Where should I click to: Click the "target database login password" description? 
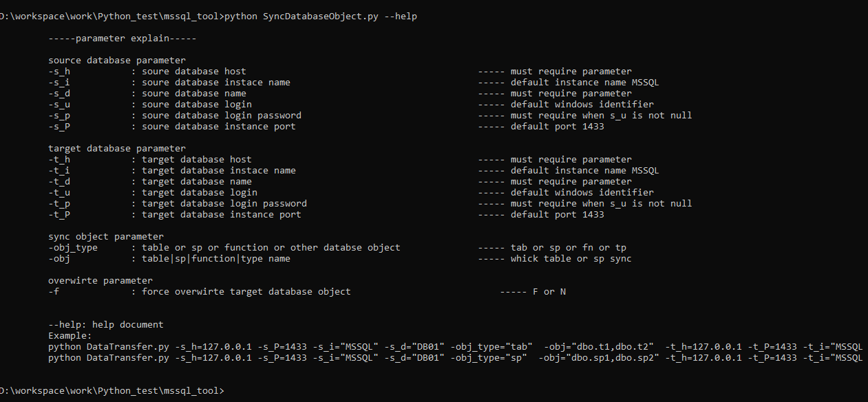[x=224, y=204]
